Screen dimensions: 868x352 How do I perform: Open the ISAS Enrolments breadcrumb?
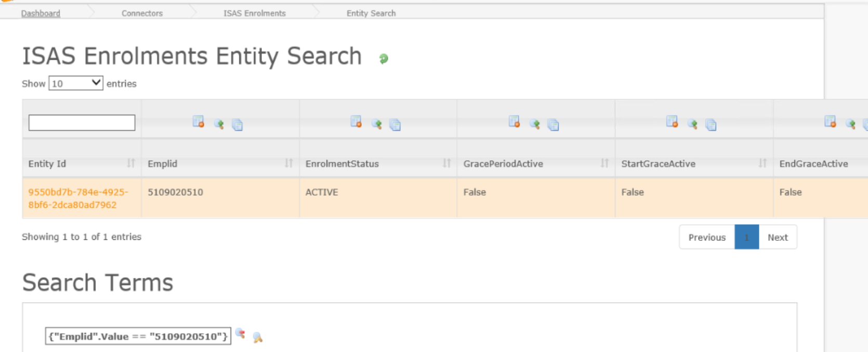tap(255, 13)
